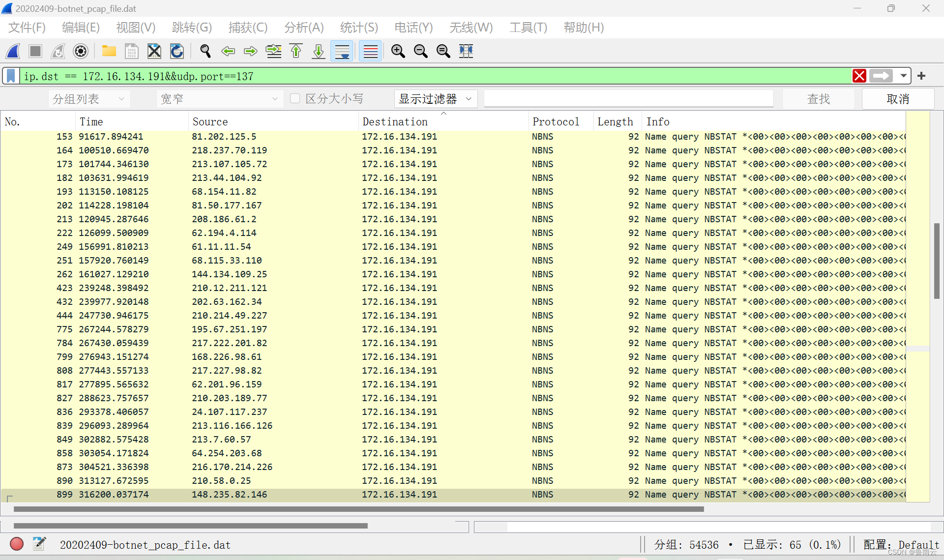Click the filter bookmark icon
Viewport: 944px width, 560px height.
[11, 76]
